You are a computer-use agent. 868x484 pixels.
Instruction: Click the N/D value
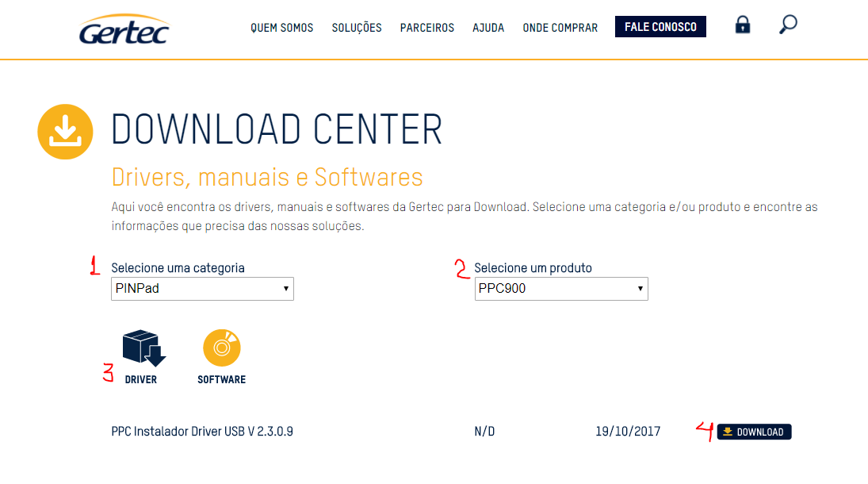(x=484, y=432)
